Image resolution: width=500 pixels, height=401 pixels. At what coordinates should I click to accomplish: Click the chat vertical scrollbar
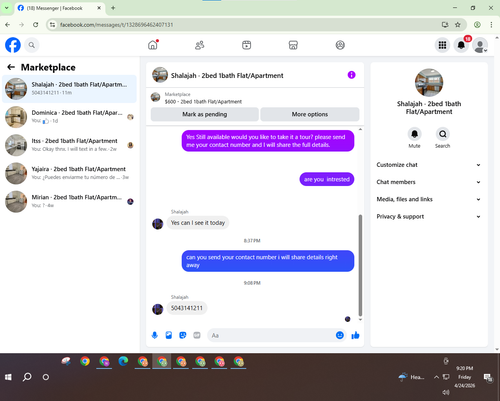pyautogui.click(x=360, y=265)
